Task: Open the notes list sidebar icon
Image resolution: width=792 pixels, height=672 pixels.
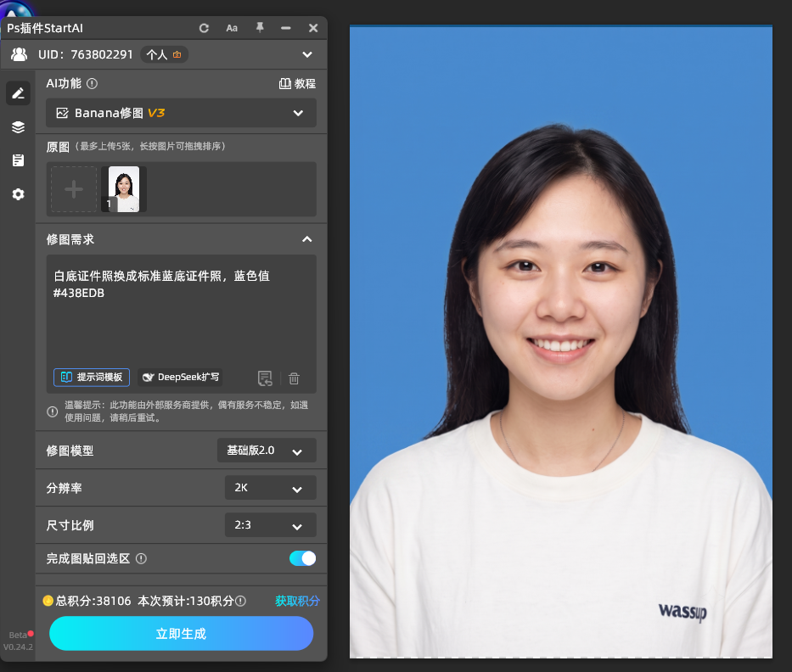Action: 18,160
